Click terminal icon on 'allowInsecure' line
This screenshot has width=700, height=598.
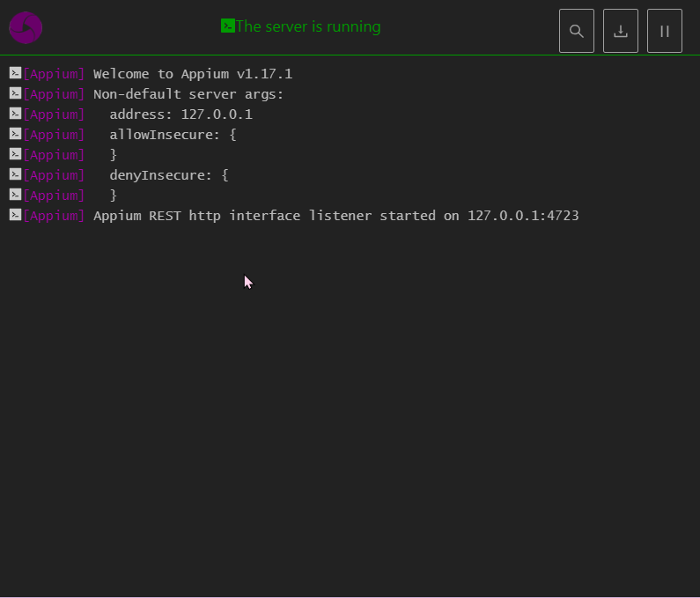pyautogui.click(x=15, y=134)
